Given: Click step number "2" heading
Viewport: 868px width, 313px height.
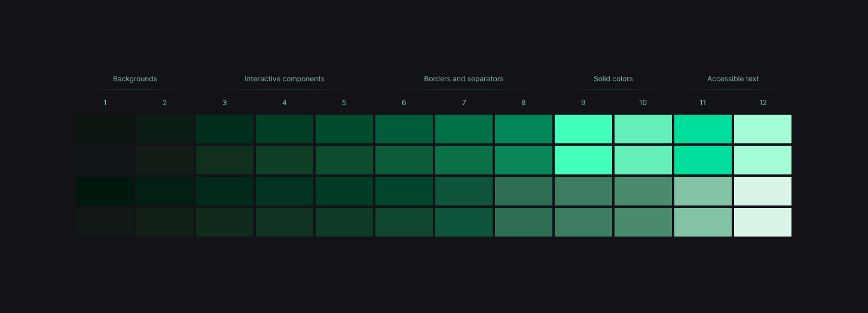Looking at the screenshot, I should [x=165, y=103].
